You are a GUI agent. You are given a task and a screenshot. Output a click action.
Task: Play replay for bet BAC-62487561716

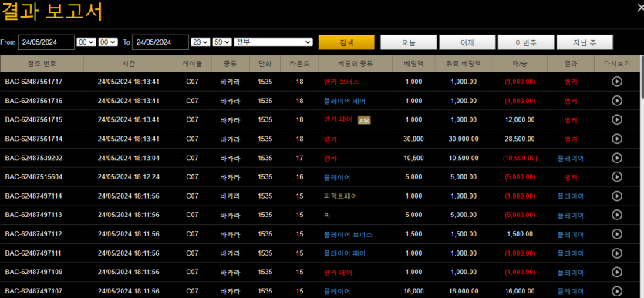616,100
